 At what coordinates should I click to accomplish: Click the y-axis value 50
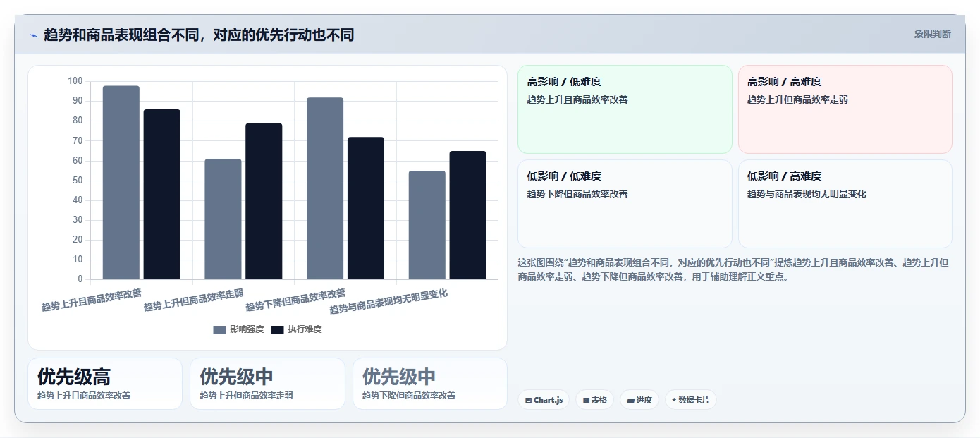[78, 181]
